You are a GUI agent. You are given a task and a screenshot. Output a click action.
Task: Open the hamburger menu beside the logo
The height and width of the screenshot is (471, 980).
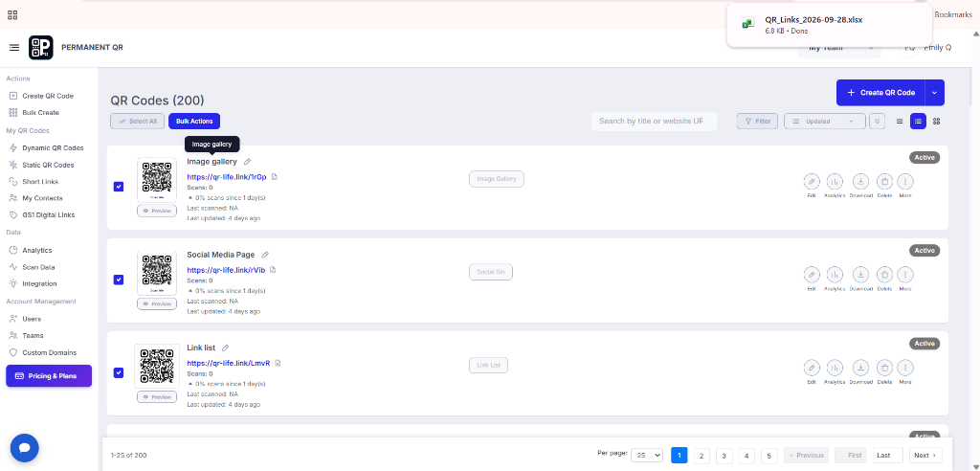point(14,48)
